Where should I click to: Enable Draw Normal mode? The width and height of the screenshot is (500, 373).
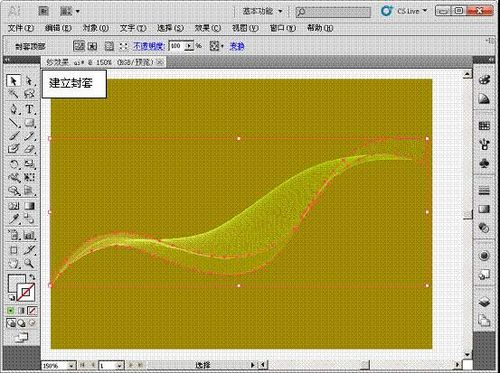point(11,323)
